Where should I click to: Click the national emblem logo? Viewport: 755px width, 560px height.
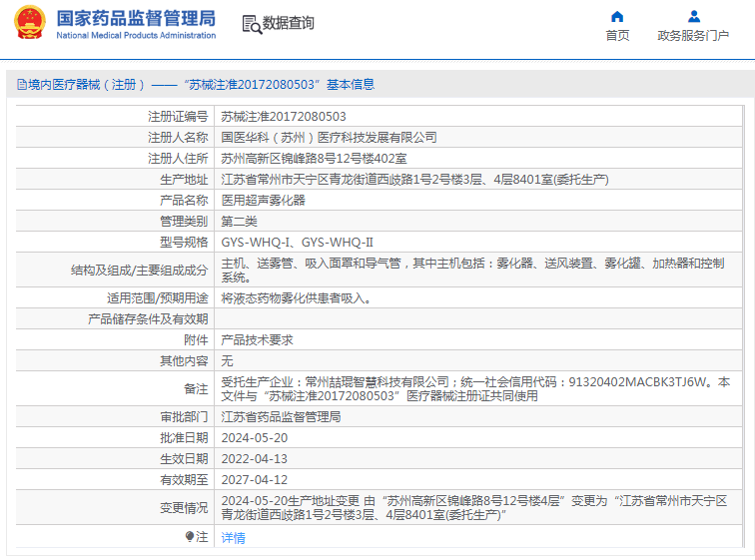tap(29, 23)
